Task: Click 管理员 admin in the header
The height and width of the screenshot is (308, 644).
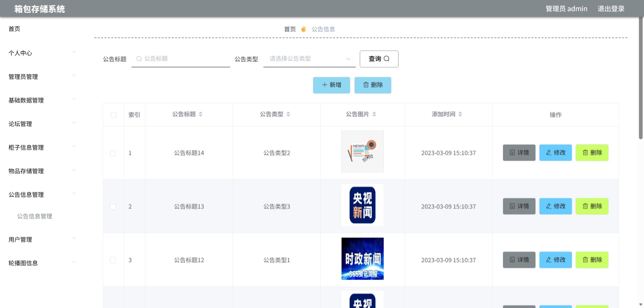Action: tap(566, 9)
